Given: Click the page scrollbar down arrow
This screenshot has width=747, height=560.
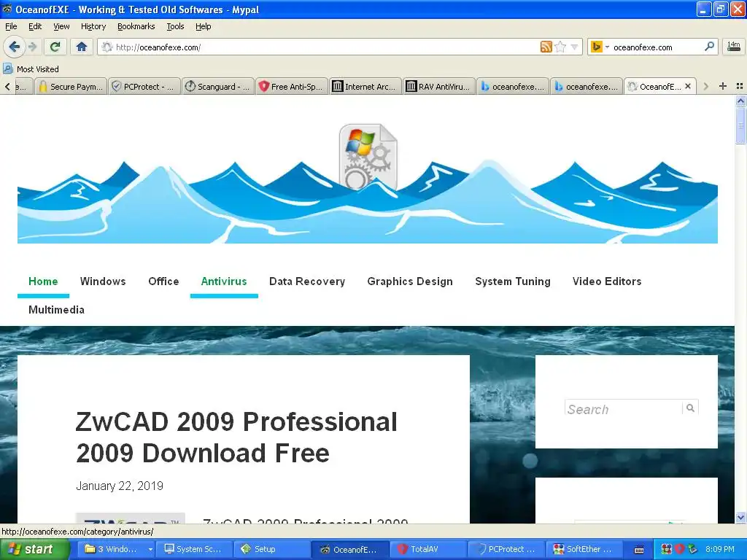Looking at the screenshot, I should [x=740, y=518].
